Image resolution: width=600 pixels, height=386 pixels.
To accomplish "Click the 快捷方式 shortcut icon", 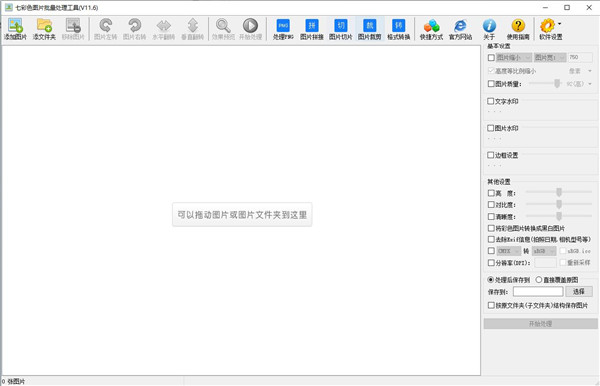I will [x=431, y=29].
